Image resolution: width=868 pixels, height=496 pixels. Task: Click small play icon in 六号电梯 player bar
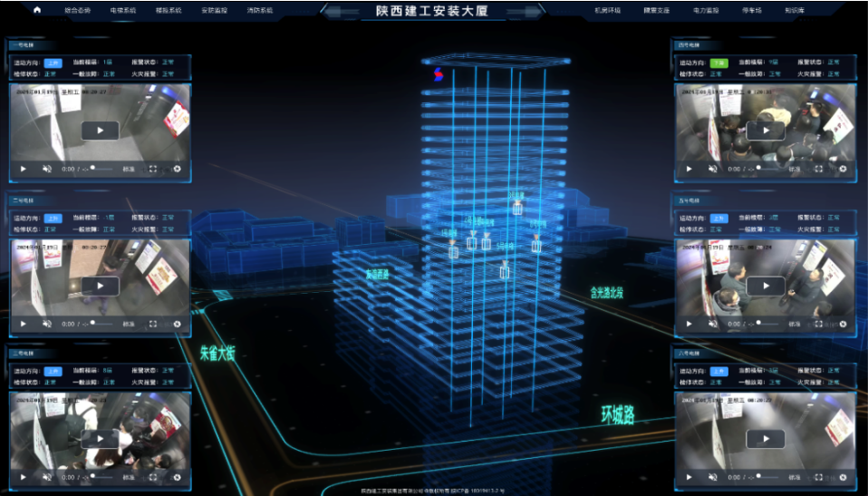(690, 477)
